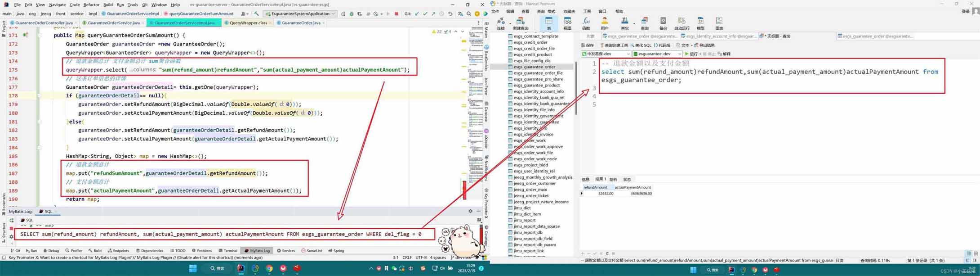The height and width of the screenshot is (276, 980).
Task: Click Navicat View (视图) toolbar icon
Action: pyautogui.click(x=568, y=23)
